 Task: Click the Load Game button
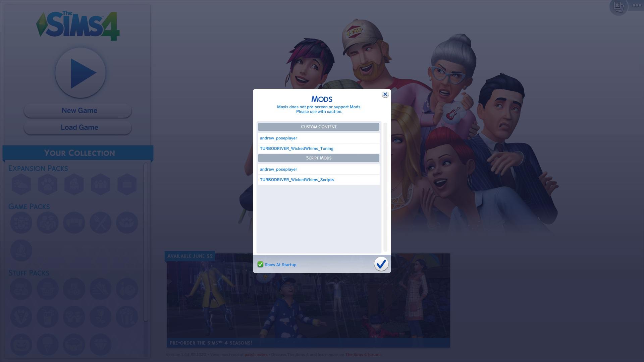78,127
